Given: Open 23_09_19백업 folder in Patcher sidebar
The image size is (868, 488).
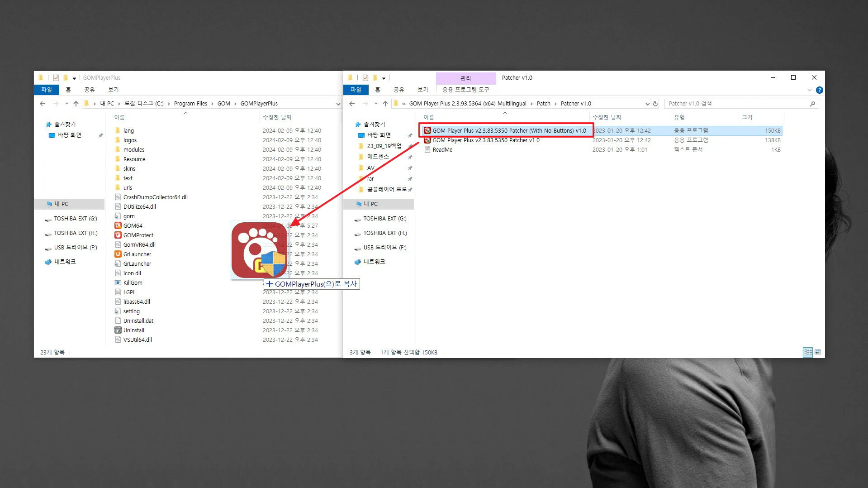Looking at the screenshot, I should (x=384, y=146).
